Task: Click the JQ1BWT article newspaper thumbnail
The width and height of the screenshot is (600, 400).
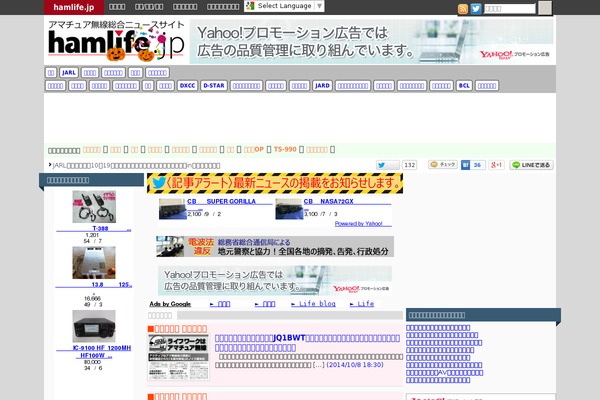Action: point(179,358)
